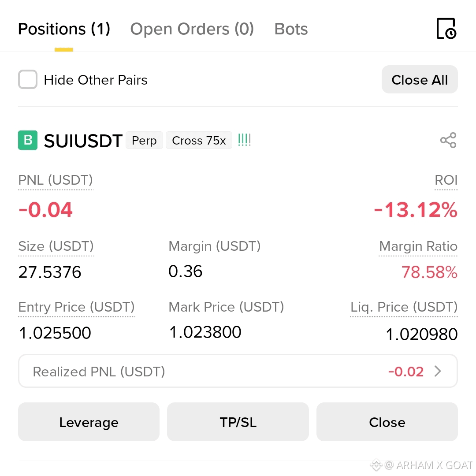Tap the green B buy badge
476x476 pixels.
coord(28,140)
